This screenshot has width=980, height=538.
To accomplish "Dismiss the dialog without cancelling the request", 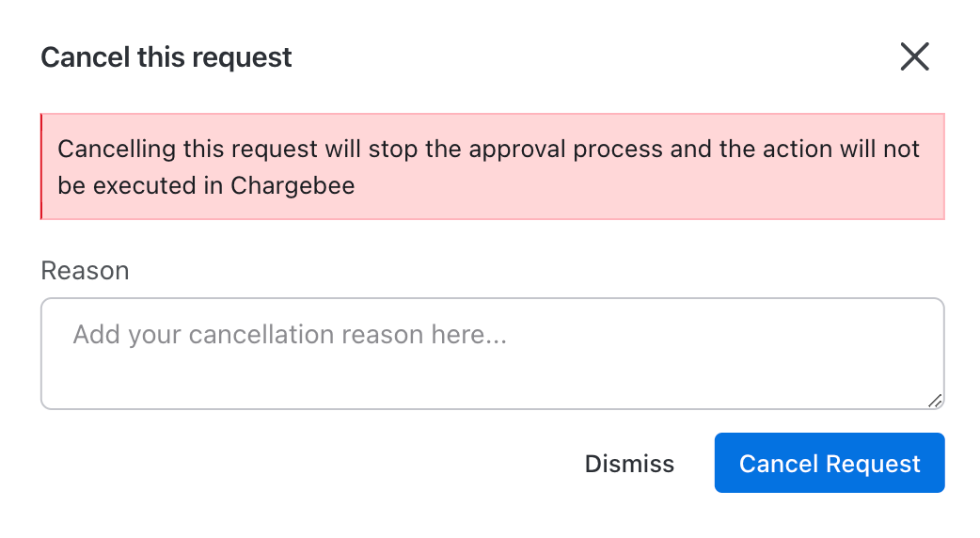I will [x=629, y=464].
